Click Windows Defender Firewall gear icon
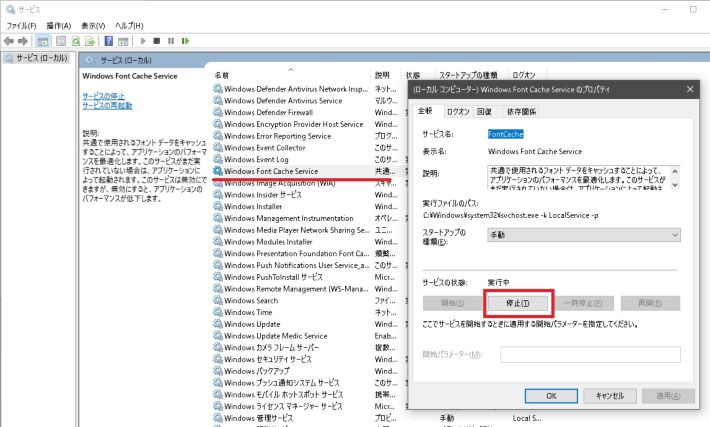710x427 pixels. coord(218,112)
